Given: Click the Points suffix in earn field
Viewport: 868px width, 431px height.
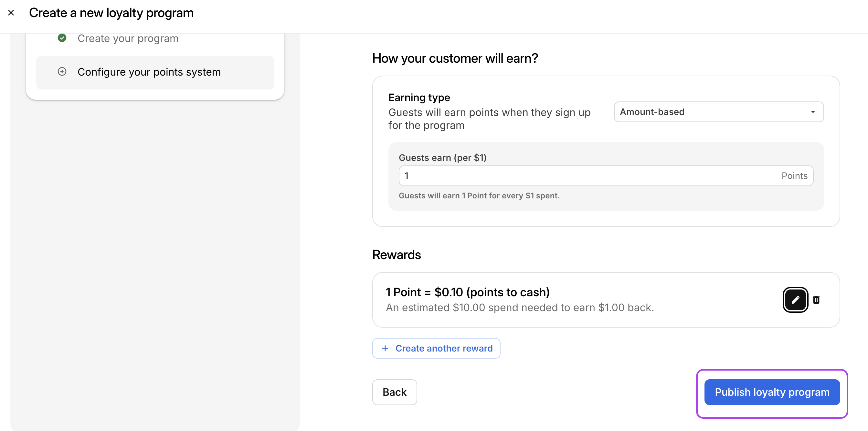Looking at the screenshot, I should coord(794,175).
